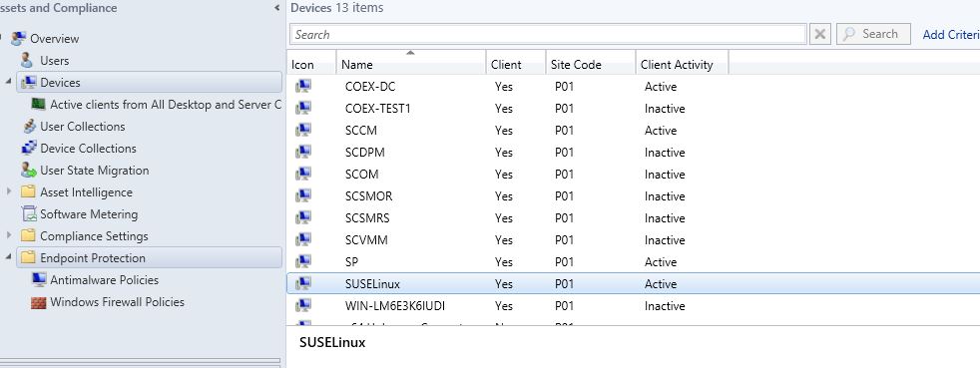
Task: Click the User Collections icon
Action: pos(29,127)
